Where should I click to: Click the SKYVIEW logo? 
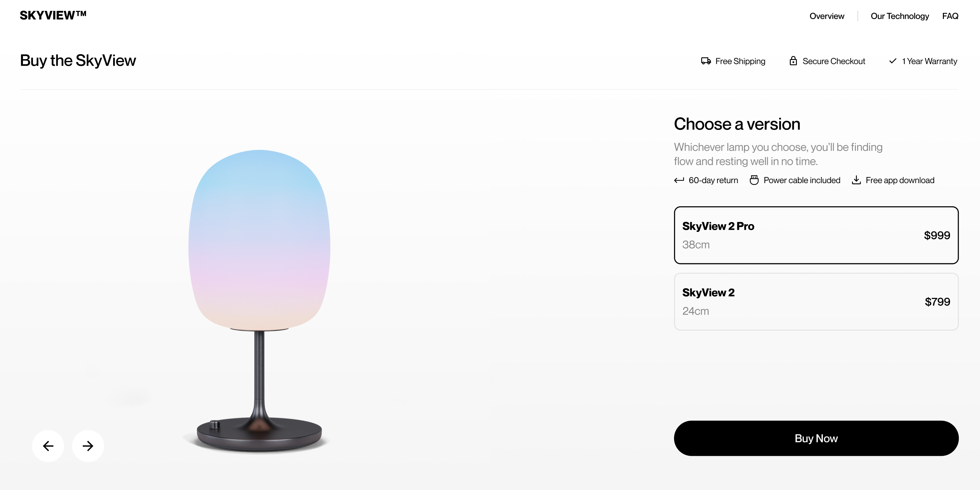(x=53, y=15)
